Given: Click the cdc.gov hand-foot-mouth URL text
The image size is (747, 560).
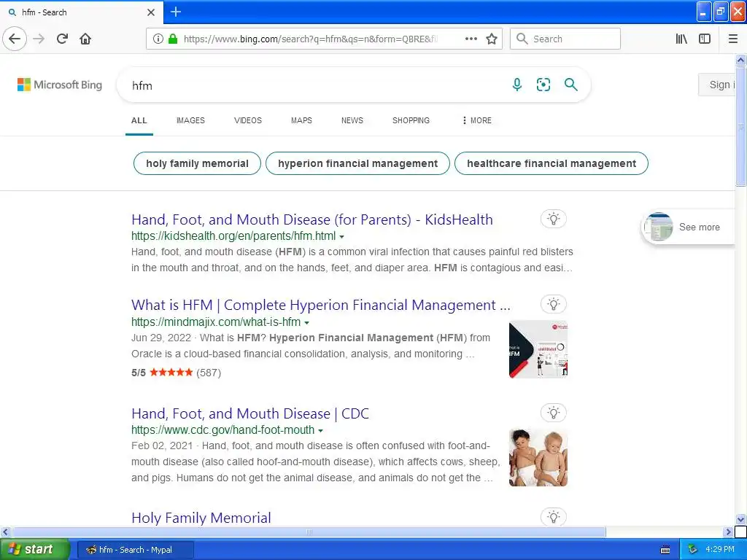Looking at the screenshot, I should pos(223,430).
